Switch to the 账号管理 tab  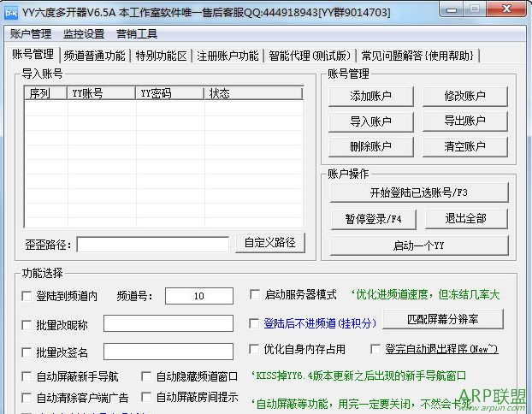click(x=33, y=54)
